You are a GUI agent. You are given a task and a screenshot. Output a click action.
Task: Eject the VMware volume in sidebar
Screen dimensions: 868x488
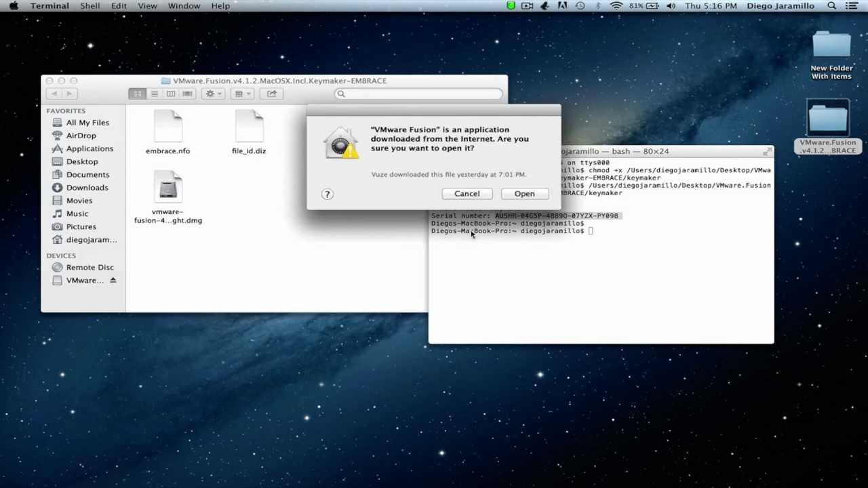[113, 281]
